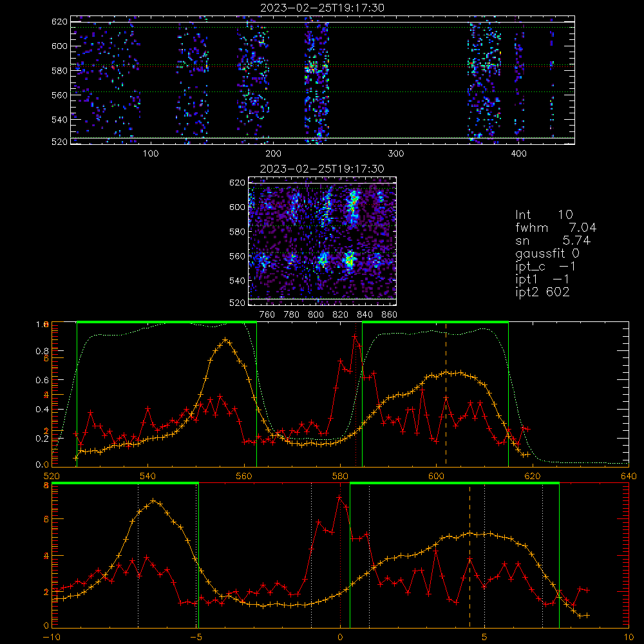Click the x-axis label 300 of top image
The height and width of the screenshot is (644, 644).
396,154
